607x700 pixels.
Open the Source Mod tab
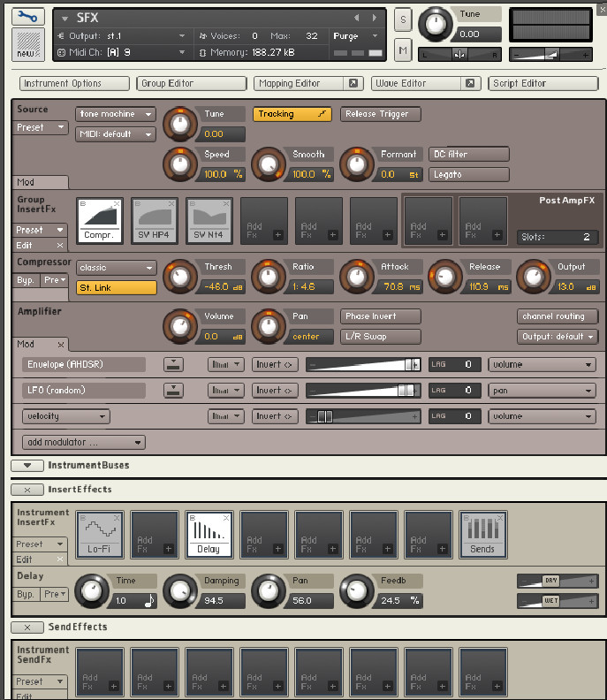coord(40,182)
